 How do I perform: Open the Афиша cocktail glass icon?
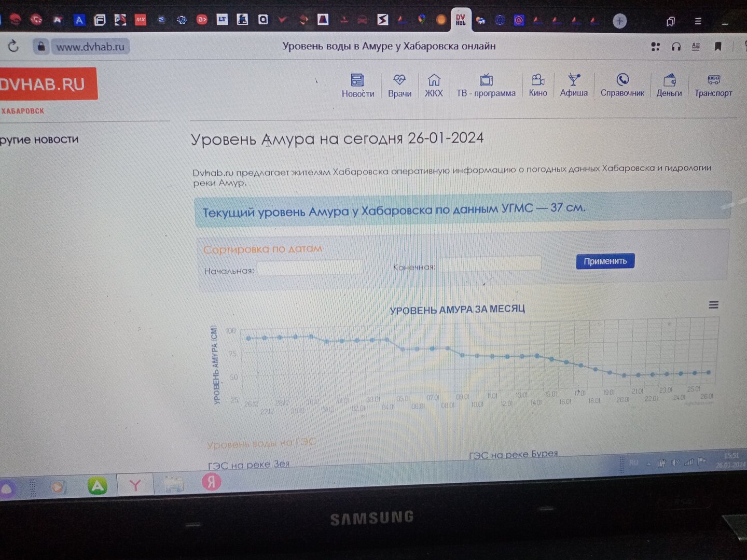573,79
